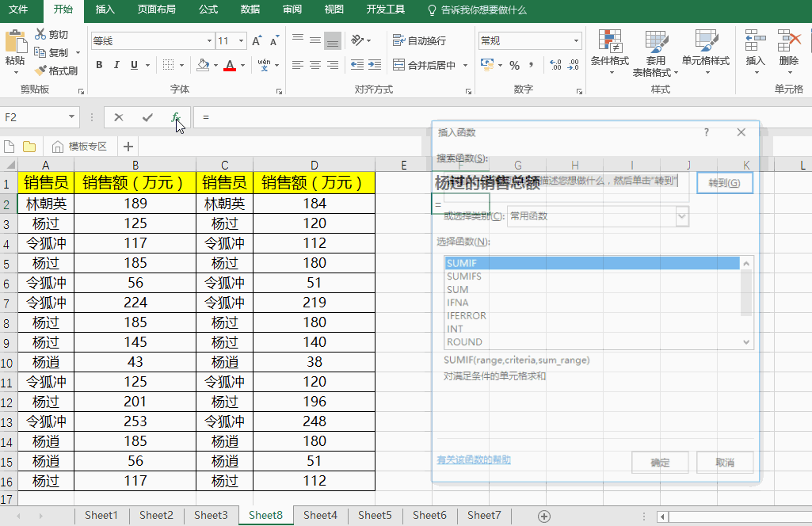
Task: Switch to the 公式 ribbon tab
Action: (x=208, y=10)
